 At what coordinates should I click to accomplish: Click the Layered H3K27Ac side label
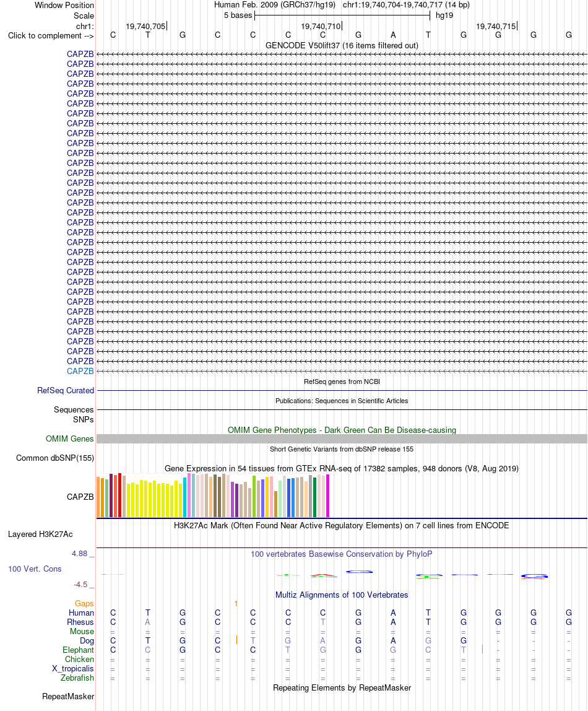click(x=40, y=534)
